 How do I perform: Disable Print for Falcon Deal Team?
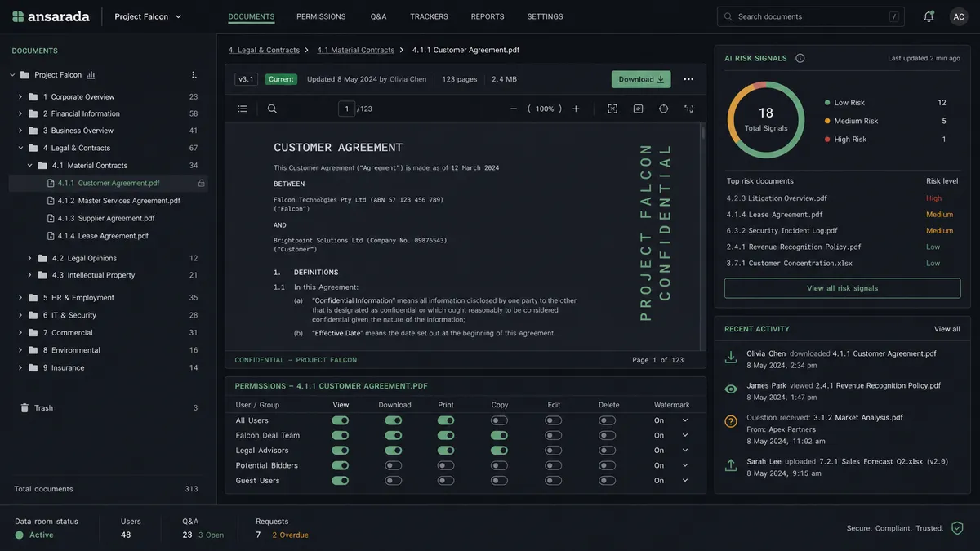[446, 435]
